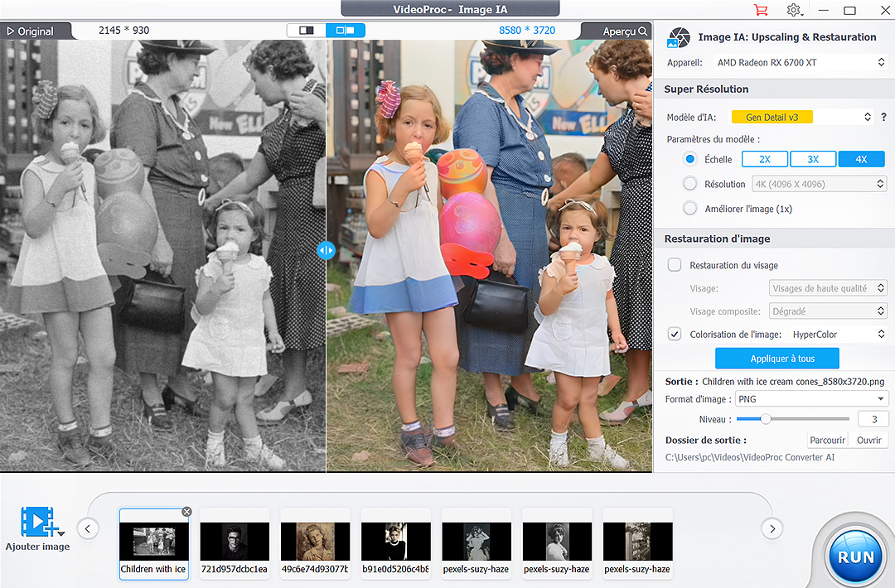This screenshot has width=895, height=588.
Task: Click the Add image film icon
Action: click(38, 522)
